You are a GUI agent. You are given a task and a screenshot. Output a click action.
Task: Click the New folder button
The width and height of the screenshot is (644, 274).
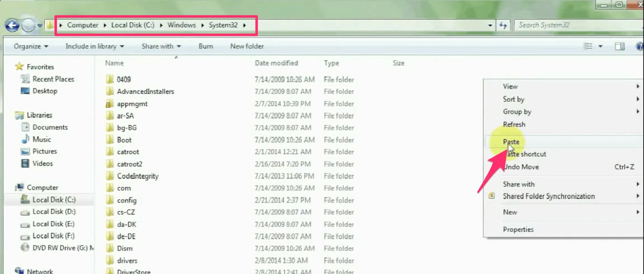click(x=247, y=46)
